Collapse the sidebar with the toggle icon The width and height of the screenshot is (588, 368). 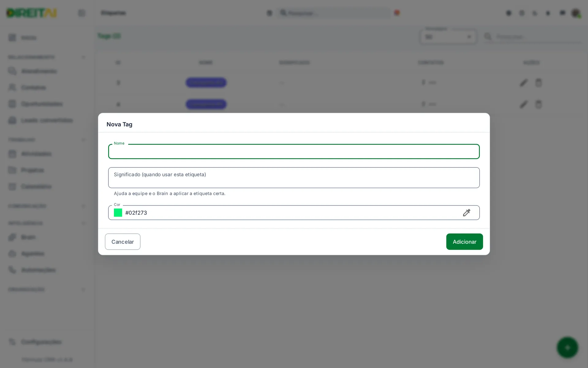click(x=81, y=13)
